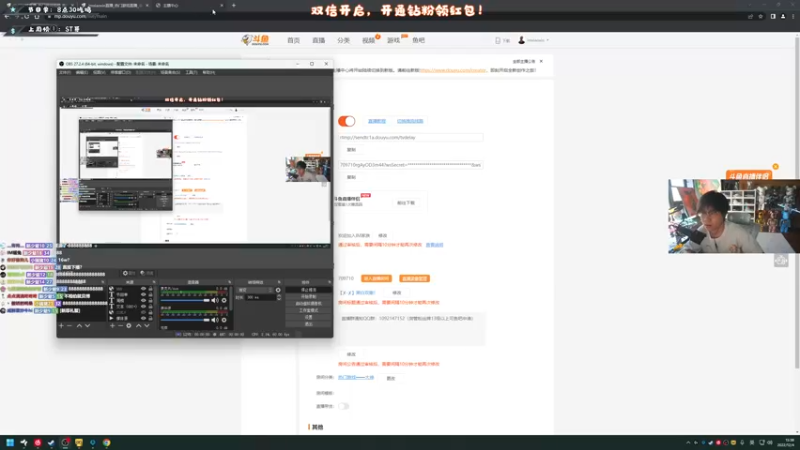Screen dimensions: 800x450
Task: Click Start Recording in OBS controls
Action: click(x=309, y=296)
